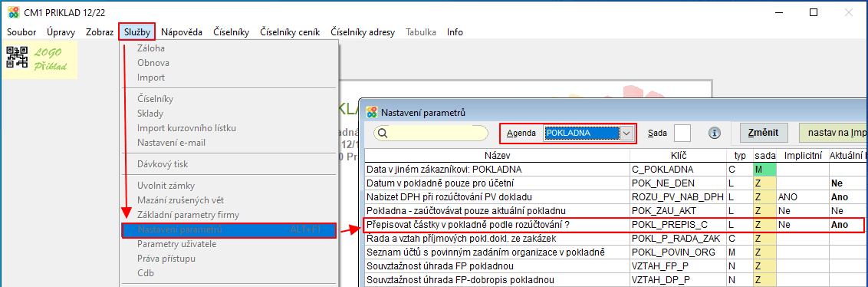Open the Agenda POKLADNA combo box
Screen dimensions: 868x287
588,134
